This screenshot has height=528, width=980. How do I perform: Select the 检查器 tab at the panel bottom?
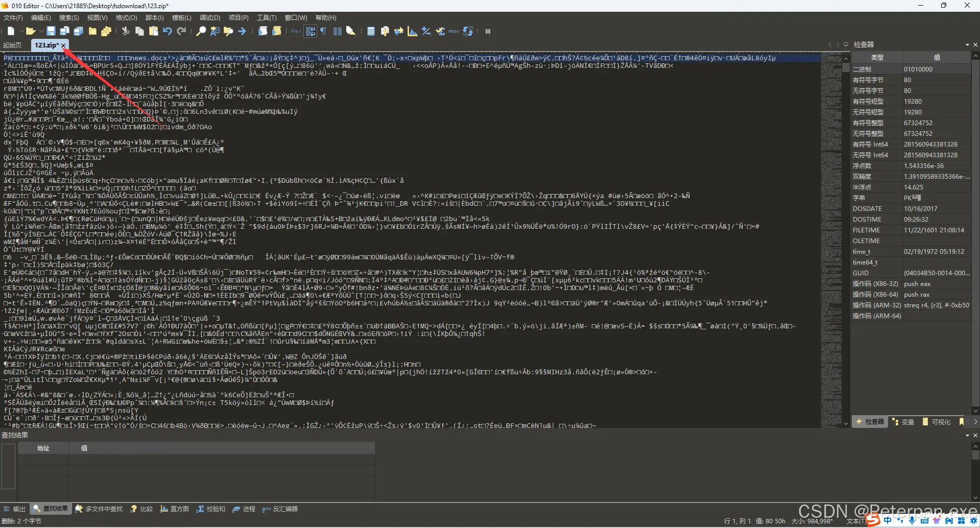pyautogui.click(x=870, y=422)
